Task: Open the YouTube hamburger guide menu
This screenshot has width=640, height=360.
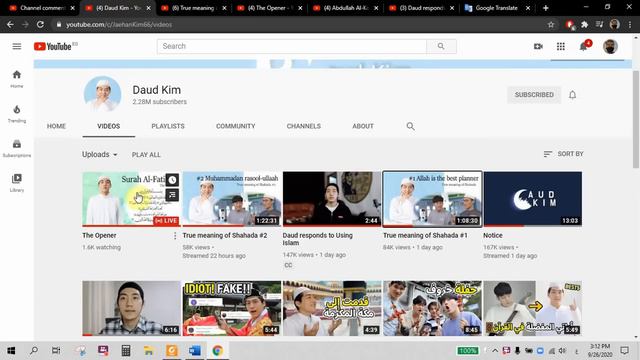Action: point(17,46)
